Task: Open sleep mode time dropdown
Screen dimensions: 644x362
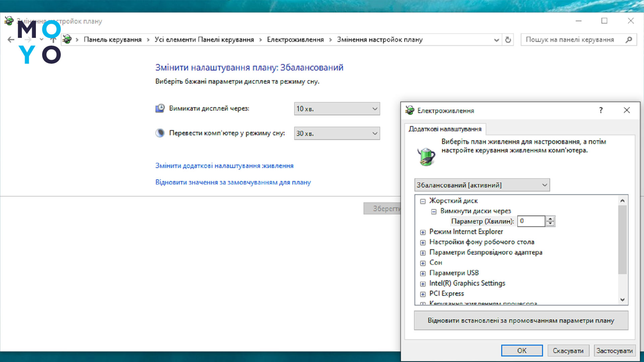Action: (337, 133)
